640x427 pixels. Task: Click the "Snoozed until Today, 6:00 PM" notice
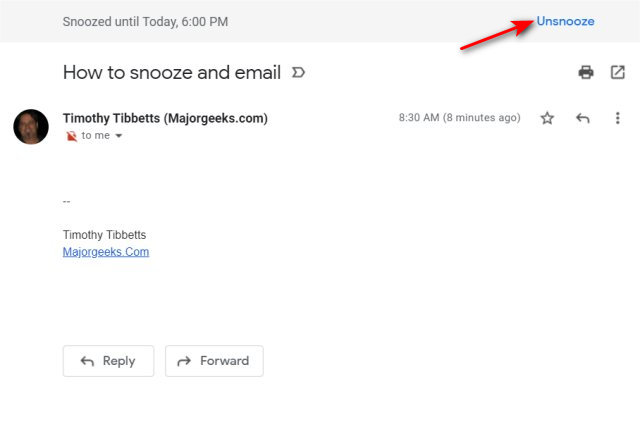click(x=145, y=22)
